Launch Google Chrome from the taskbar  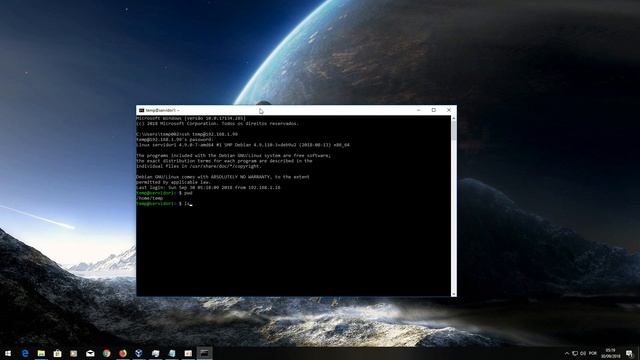(107, 353)
